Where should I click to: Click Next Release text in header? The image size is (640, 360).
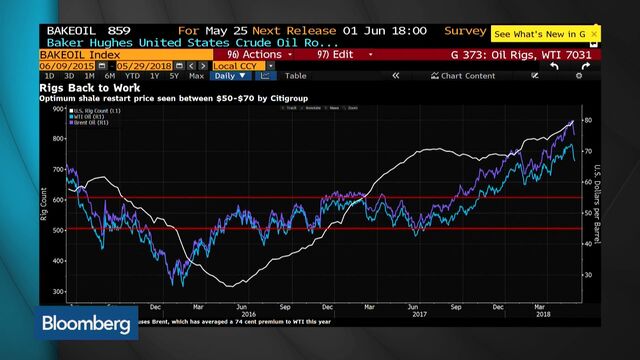(x=294, y=31)
